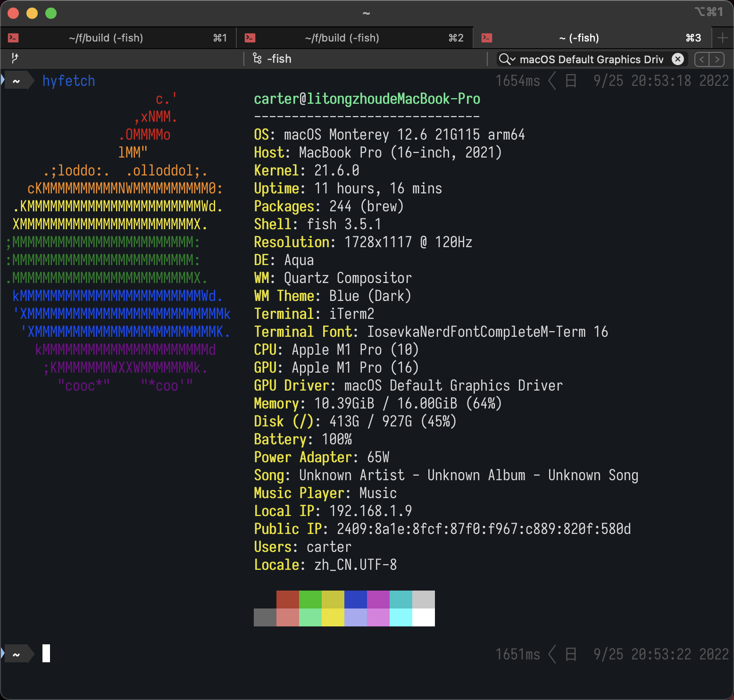Click the calendar icon beside 9/25 20:53:22
This screenshot has width=734, height=700.
point(571,654)
